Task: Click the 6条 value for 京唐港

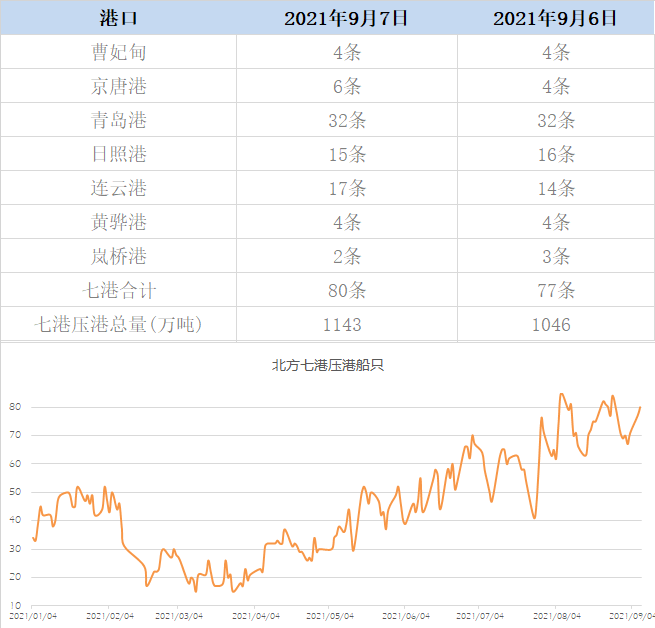Action: coord(347,86)
